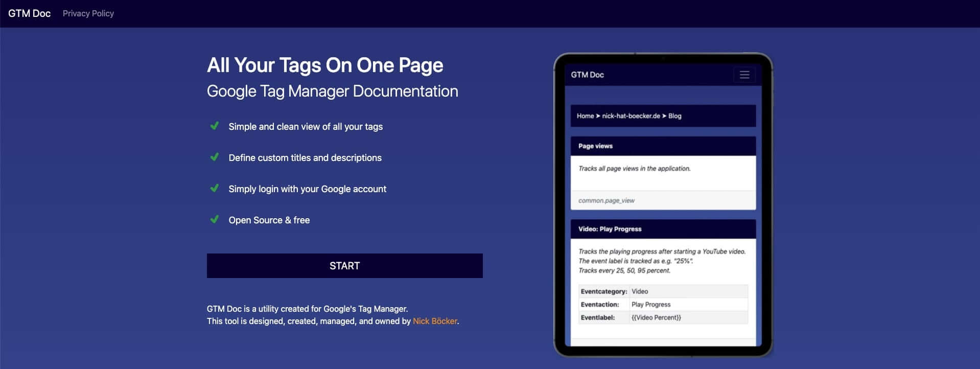Click the checkmark next to "Define custom titles"
The height and width of the screenshot is (369, 980).
215,157
